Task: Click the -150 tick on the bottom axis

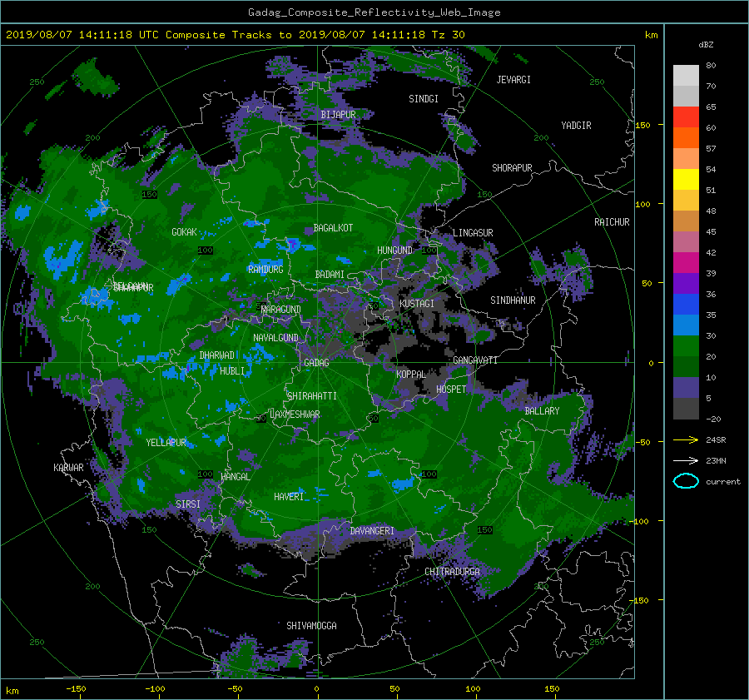Action: click(76, 689)
